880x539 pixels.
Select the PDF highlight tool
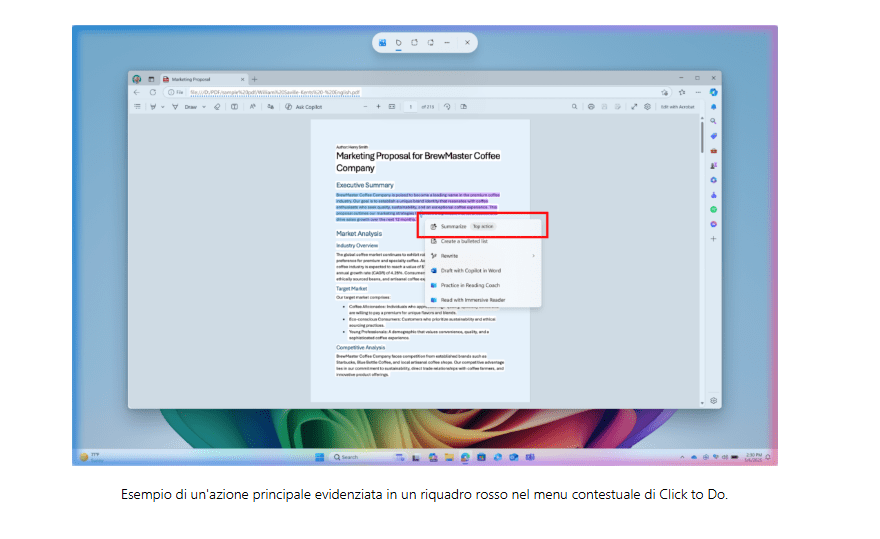pos(153,107)
